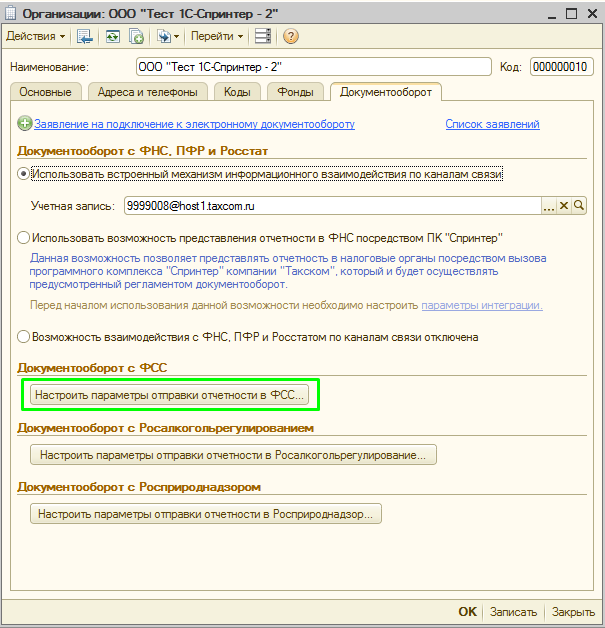Switch to the Основные tab
Screen dimensions: 605x628
[x=45, y=92]
